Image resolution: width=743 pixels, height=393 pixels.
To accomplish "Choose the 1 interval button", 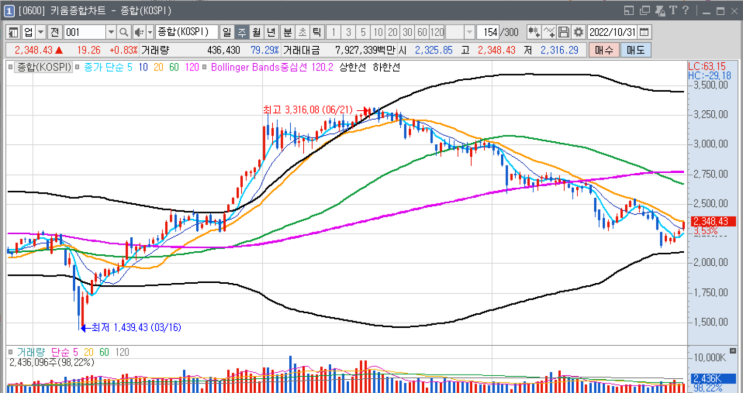I will click(334, 32).
